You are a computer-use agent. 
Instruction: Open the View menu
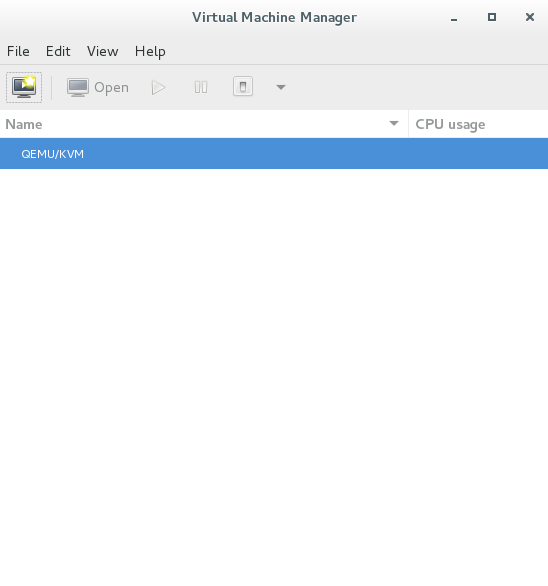102,51
